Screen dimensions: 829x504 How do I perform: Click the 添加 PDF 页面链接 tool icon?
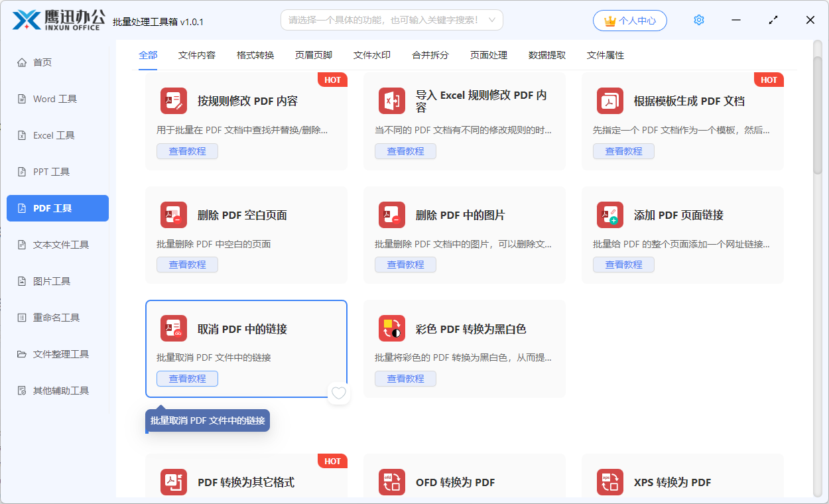tap(610, 214)
